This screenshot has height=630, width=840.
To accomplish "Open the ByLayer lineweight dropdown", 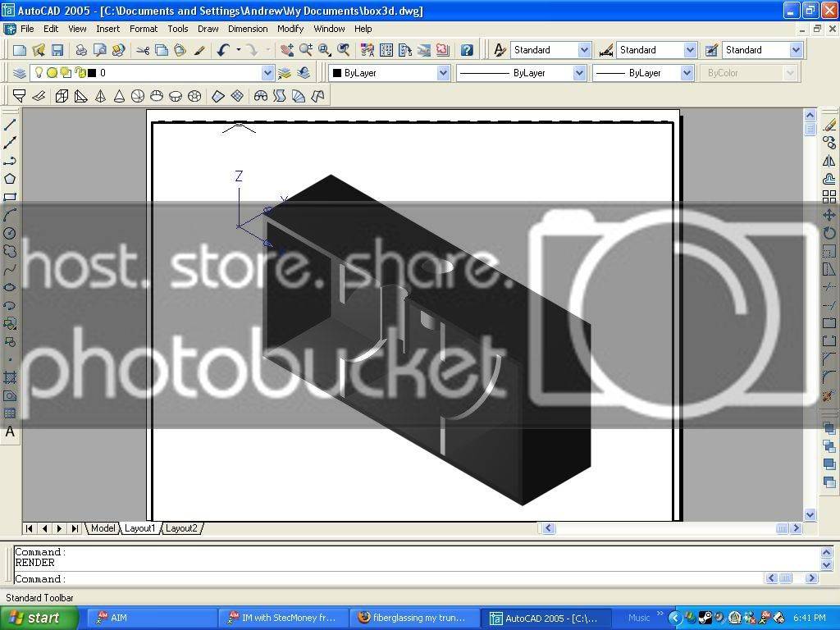I will [687, 73].
